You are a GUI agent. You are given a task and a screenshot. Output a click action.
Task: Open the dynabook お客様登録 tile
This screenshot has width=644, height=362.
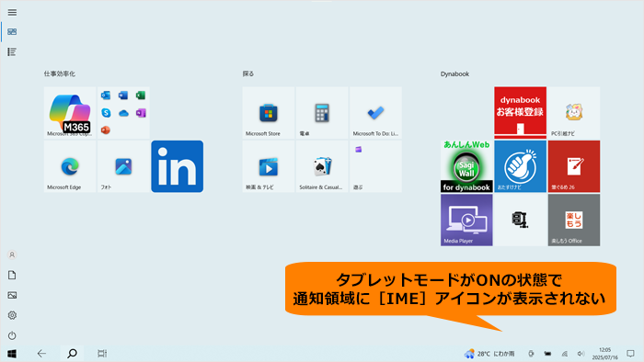(x=521, y=113)
